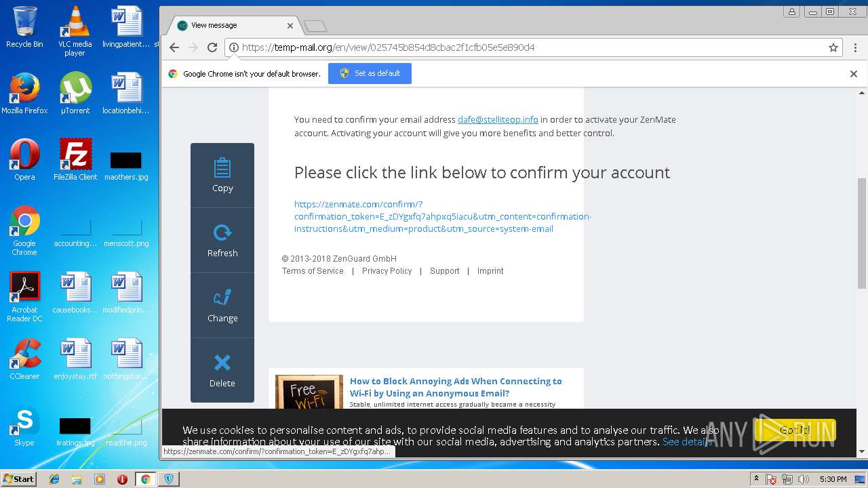View site information icon in address bar
The height and width of the screenshot is (488, 868).
coord(234,47)
